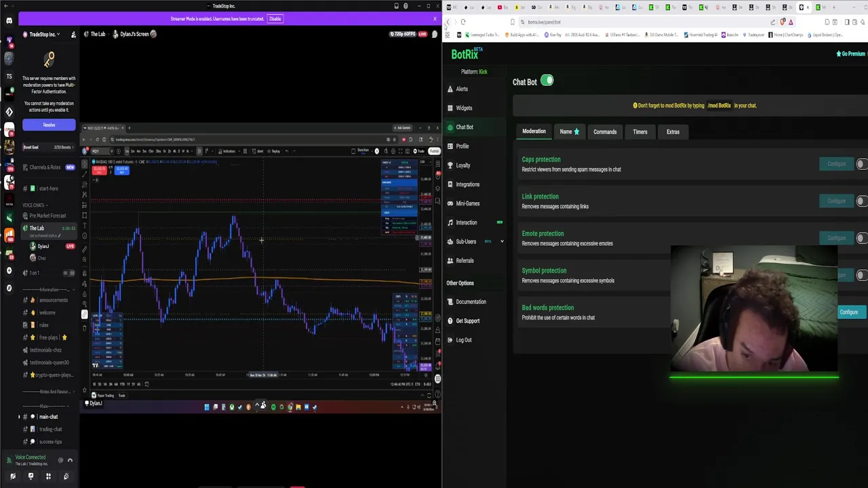Switch to the Timers tab
This screenshot has width=868, height=488.
[x=640, y=131]
